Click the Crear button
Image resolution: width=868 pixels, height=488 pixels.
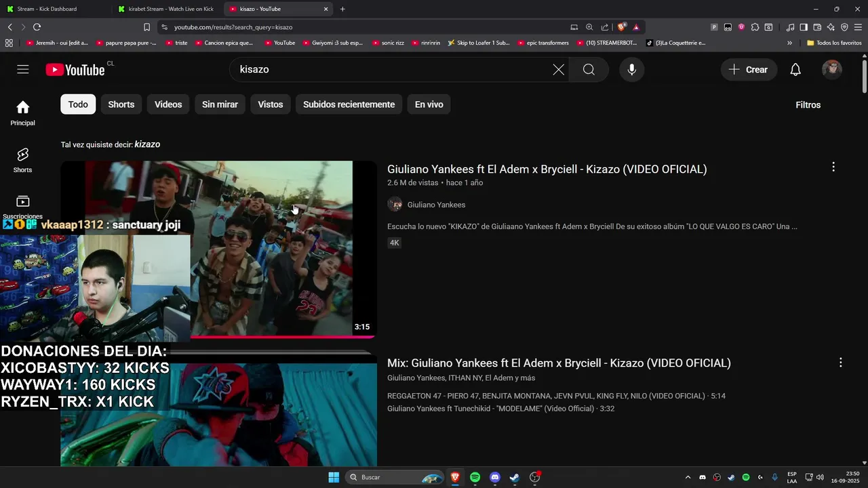(749, 69)
